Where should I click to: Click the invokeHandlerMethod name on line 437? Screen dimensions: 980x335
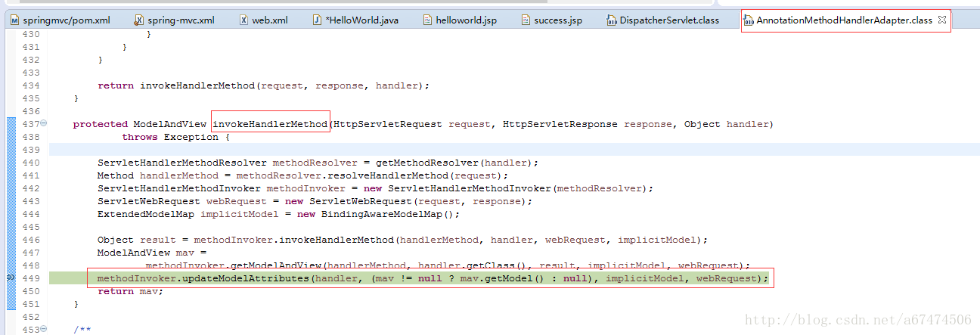click(270, 124)
